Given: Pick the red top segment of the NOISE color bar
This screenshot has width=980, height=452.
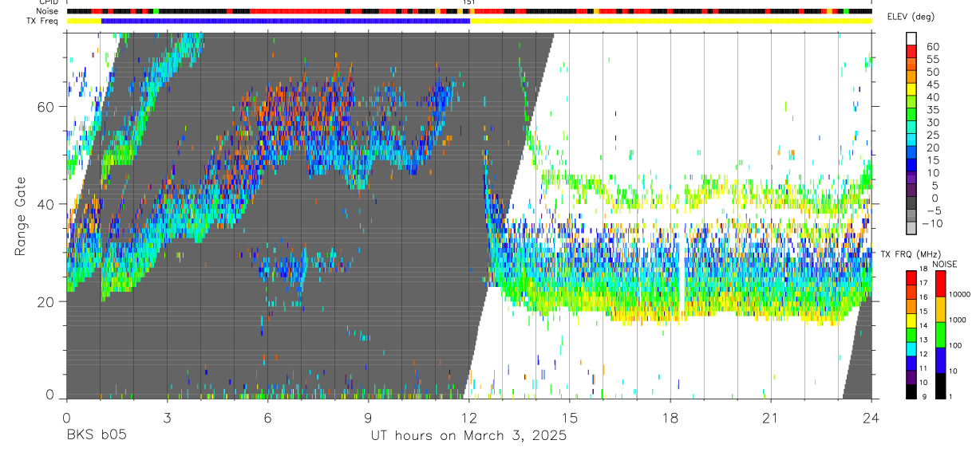Looking at the screenshot, I should [940, 284].
